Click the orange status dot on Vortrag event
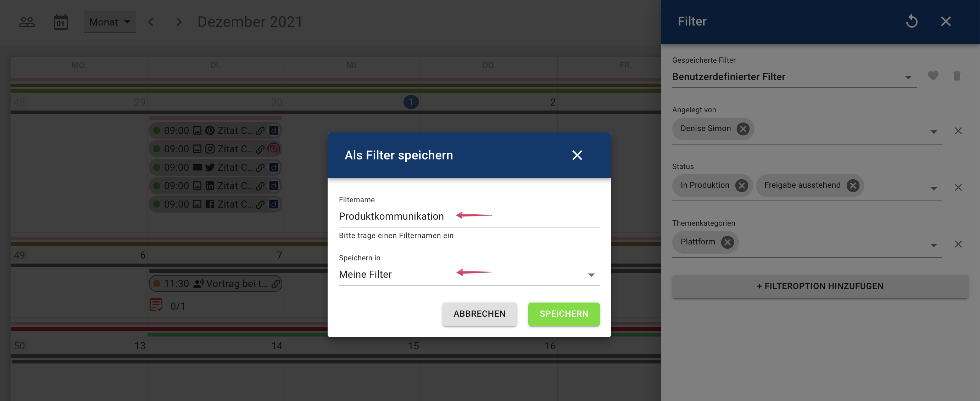980x401 pixels. coord(156,283)
